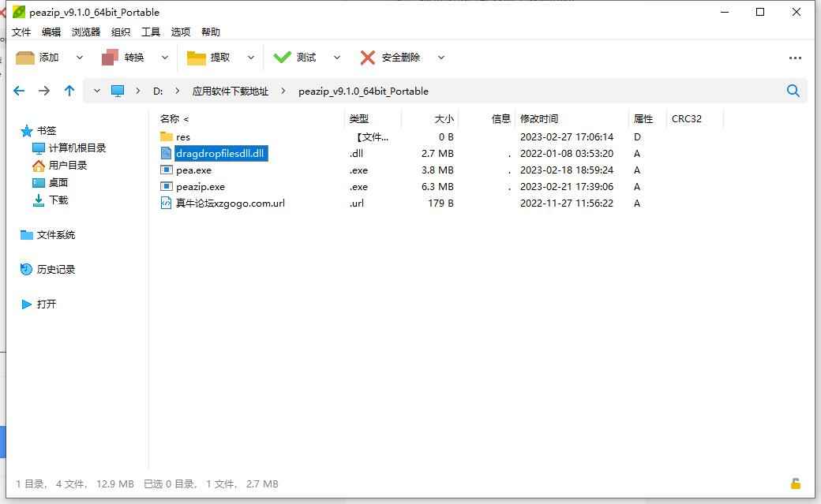Click the lock icon in status bar

(794, 483)
